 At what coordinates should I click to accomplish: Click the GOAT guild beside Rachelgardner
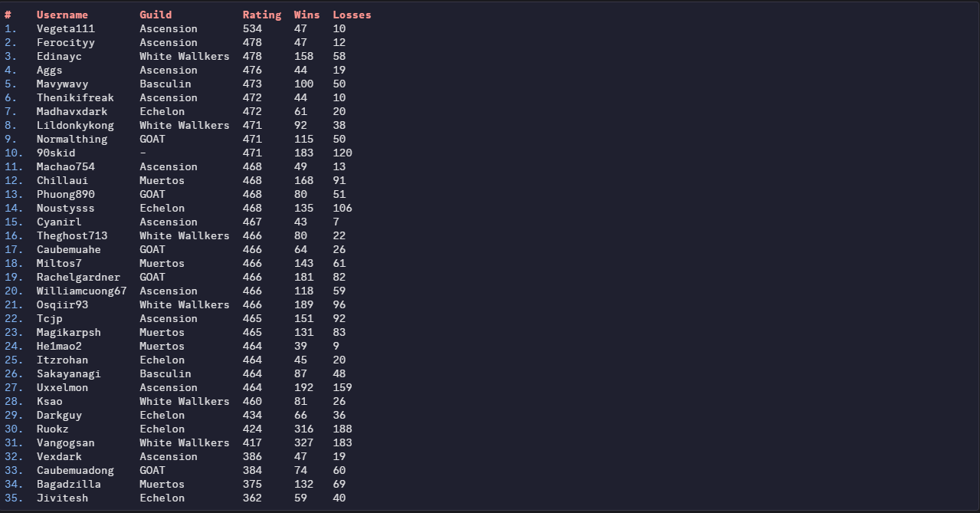click(x=152, y=277)
